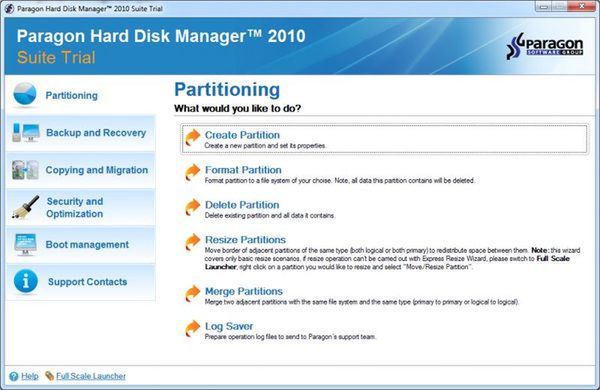Click 'Create a new partition and set its properties' text
This screenshot has width=600, height=390.
265,145
